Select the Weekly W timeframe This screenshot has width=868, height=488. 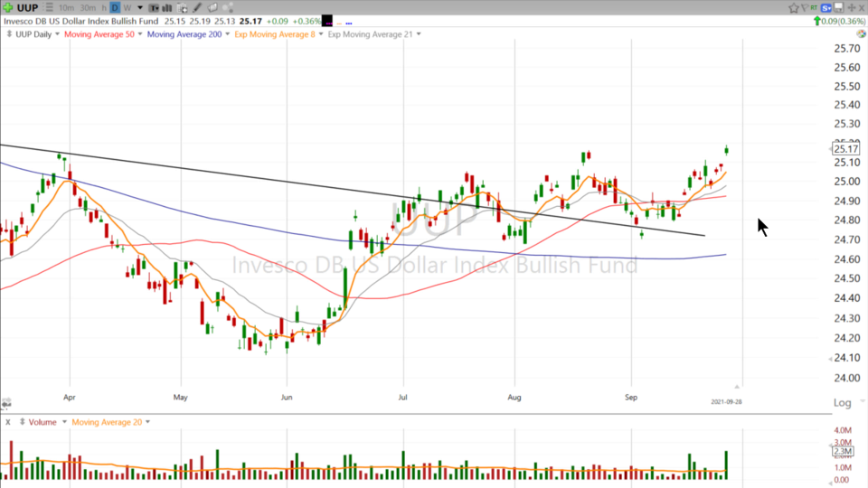click(127, 8)
